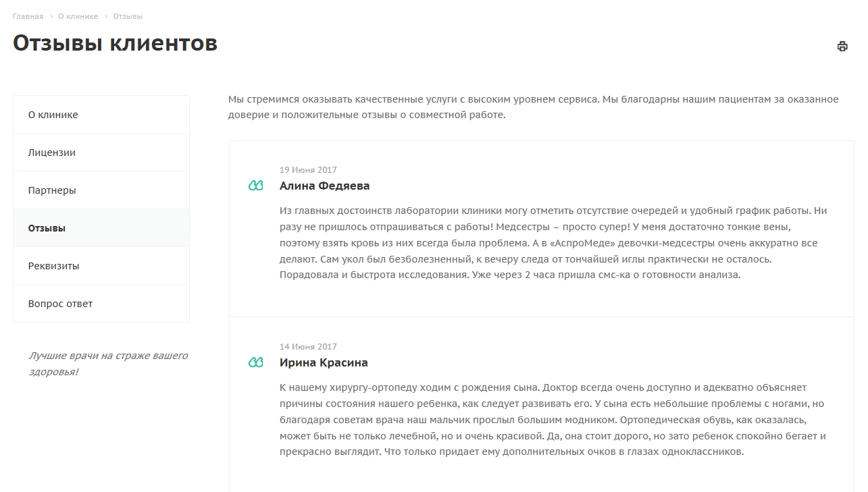Go to О клинике breadcrumb link

tap(78, 16)
